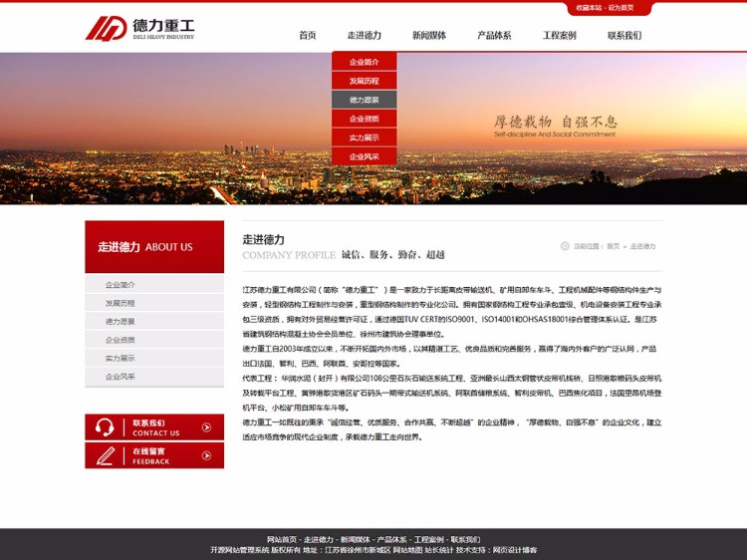Click the 诚信、服务、勤奋、超越 motto text
Screen dimensions: 747x560
click(393, 255)
